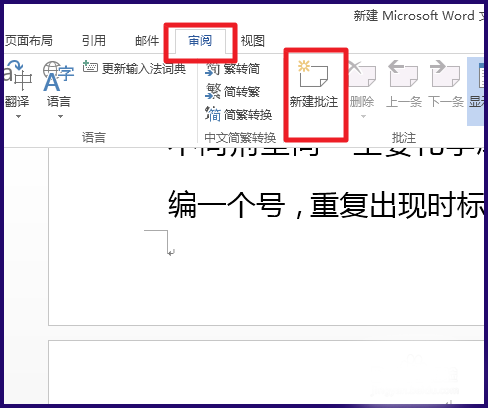This screenshot has height=408, width=488.
Task: Click the 更新输入法词典 label
Action: pyautogui.click(x=144, y=68)
